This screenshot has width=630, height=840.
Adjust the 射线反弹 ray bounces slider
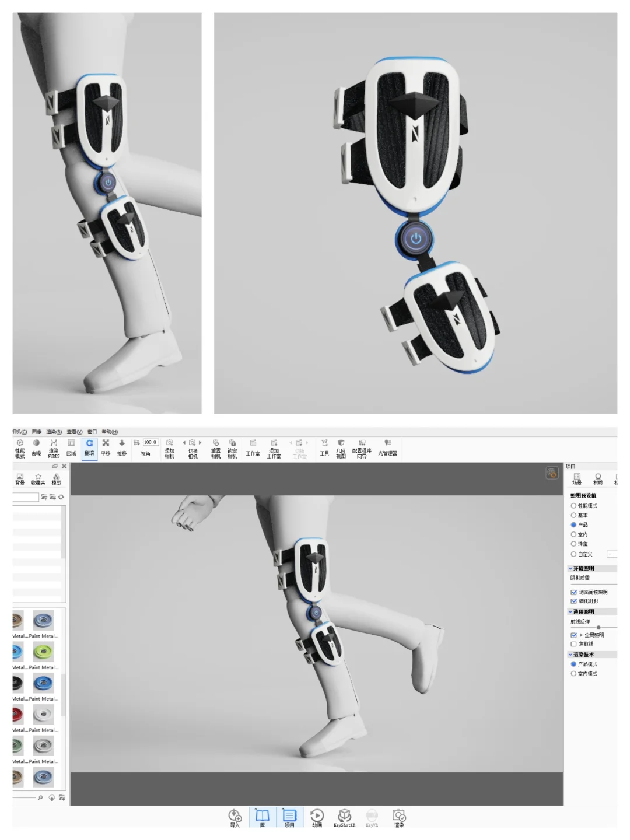pos(598,628)
